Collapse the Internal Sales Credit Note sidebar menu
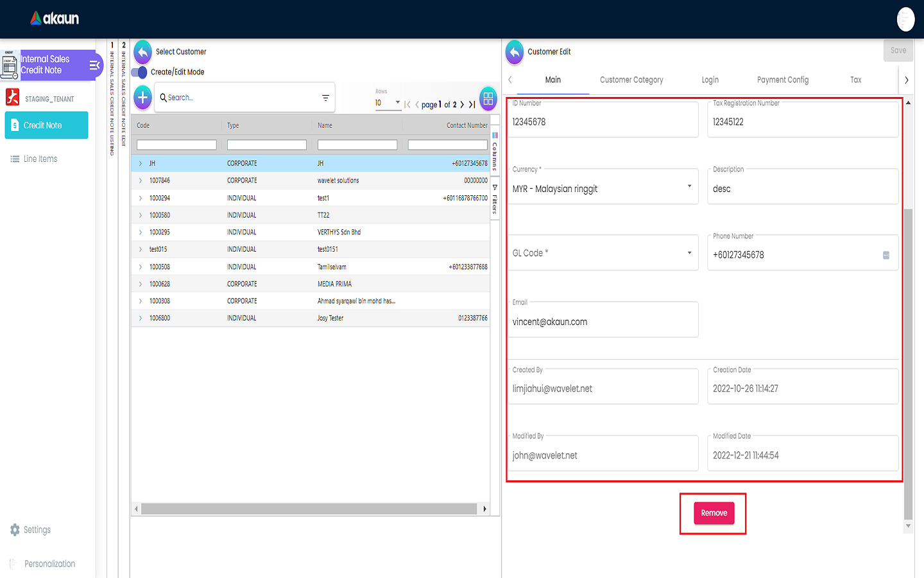Viewport: 924px width, 578px height. pyautogui.click(x=94, y=65)
